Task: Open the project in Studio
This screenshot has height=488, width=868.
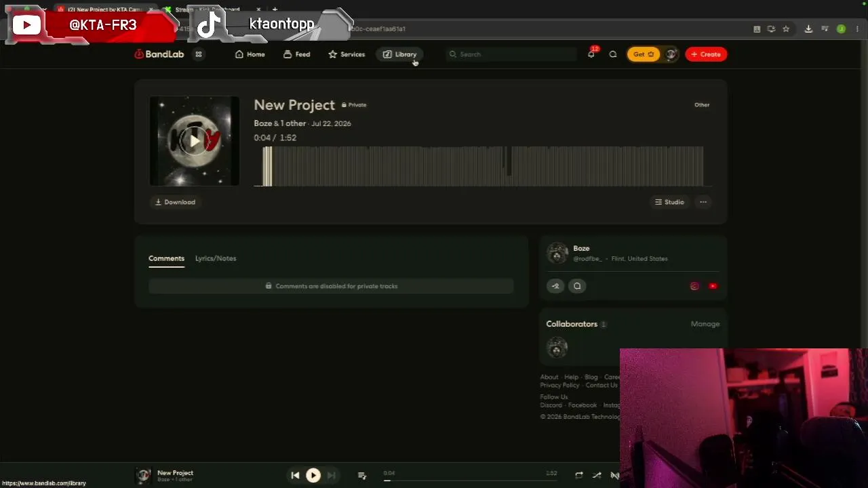Action: tap(669, 202)
